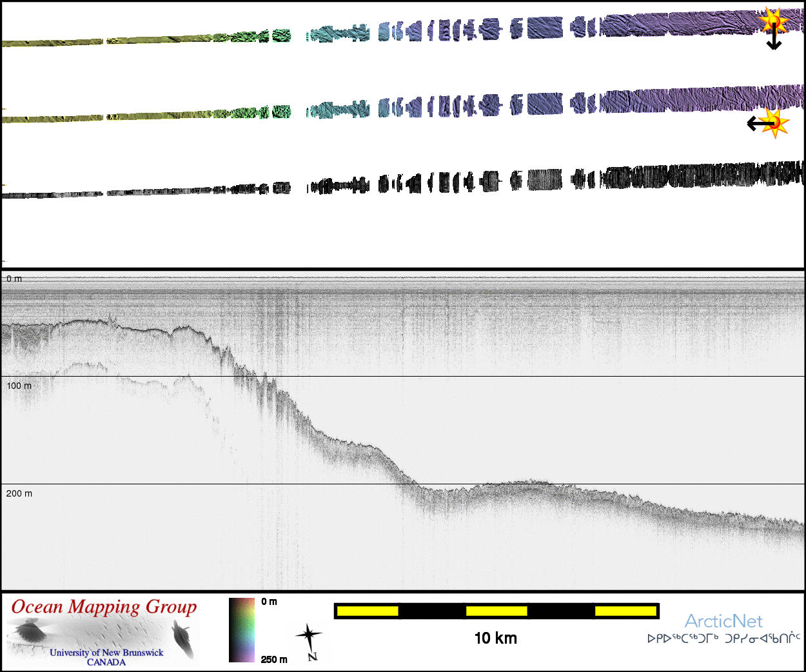Click the left-pointing black illumination arrow
The height and width of the screenshot is (672, 806).
click(759, 123)
